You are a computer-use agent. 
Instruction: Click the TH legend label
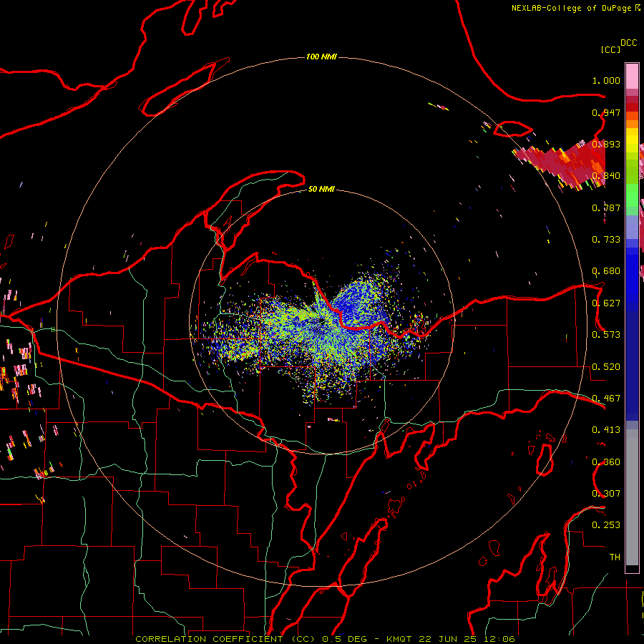tap(615, 557)
